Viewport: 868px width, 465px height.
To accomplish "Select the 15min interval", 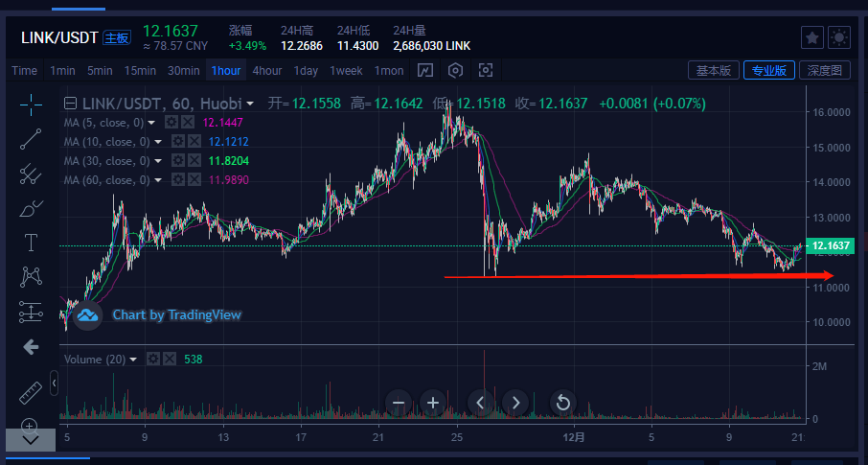I will click(x=140, y=71).
